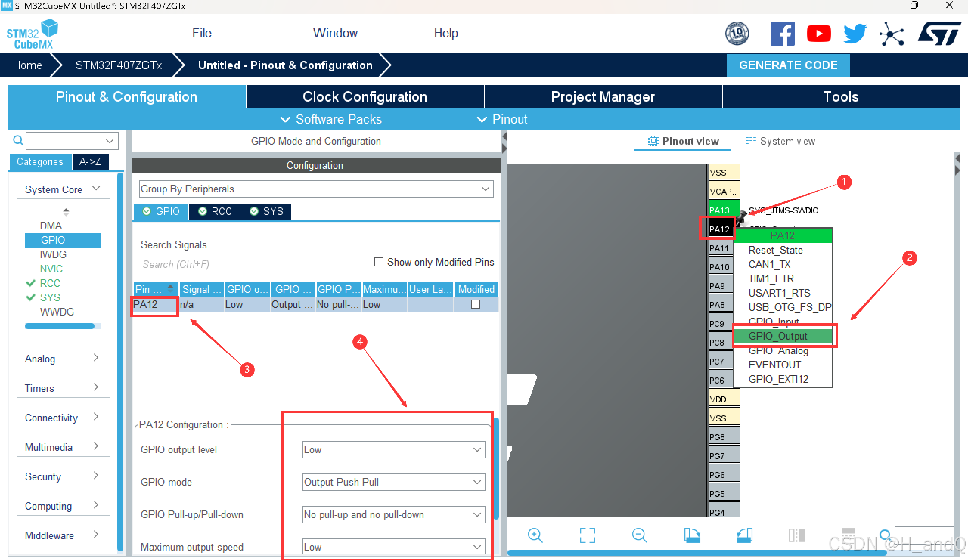The width and height of the screenshot is (968, 560).
Task: Select DMA in the System Core list
Action: point(51,226)
